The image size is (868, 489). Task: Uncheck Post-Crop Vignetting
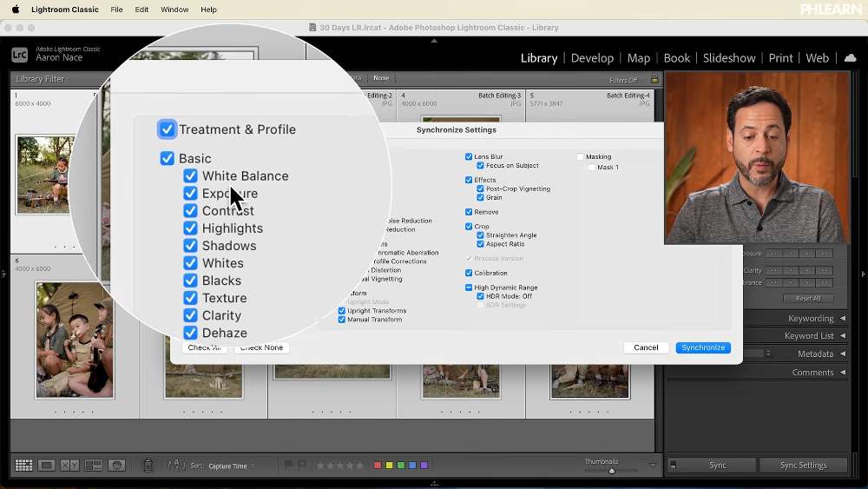(481, 188)
